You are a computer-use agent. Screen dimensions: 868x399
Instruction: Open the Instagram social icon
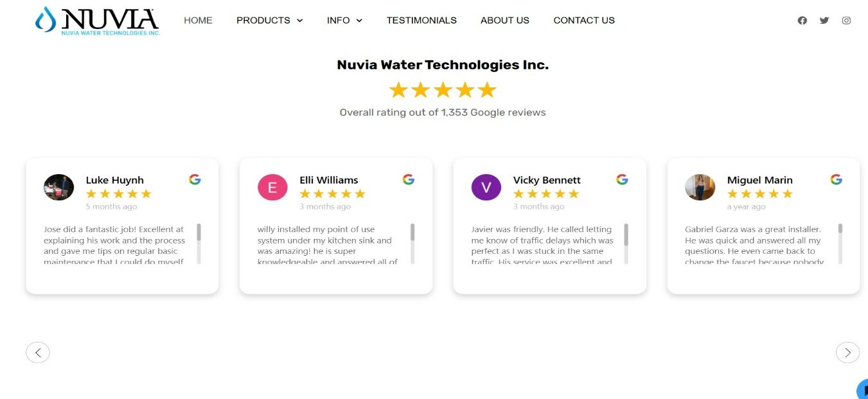click(846, 21)
